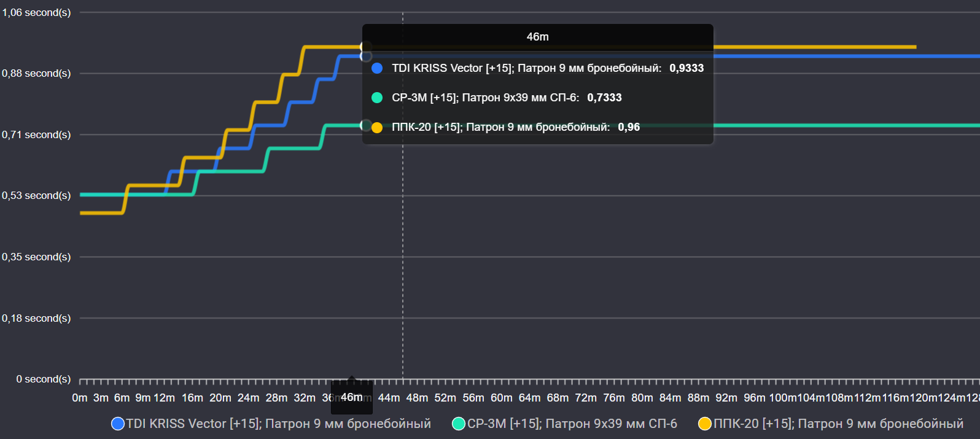980x439 pixels.
Task: Click the 24m label on the x-axis
Action: click(249, 398)
